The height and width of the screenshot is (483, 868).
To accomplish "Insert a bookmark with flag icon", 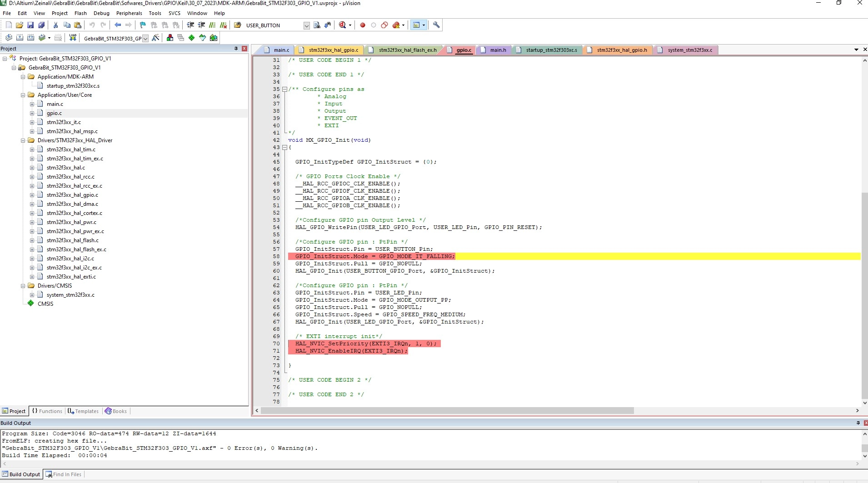I will [x=143, y=25].
